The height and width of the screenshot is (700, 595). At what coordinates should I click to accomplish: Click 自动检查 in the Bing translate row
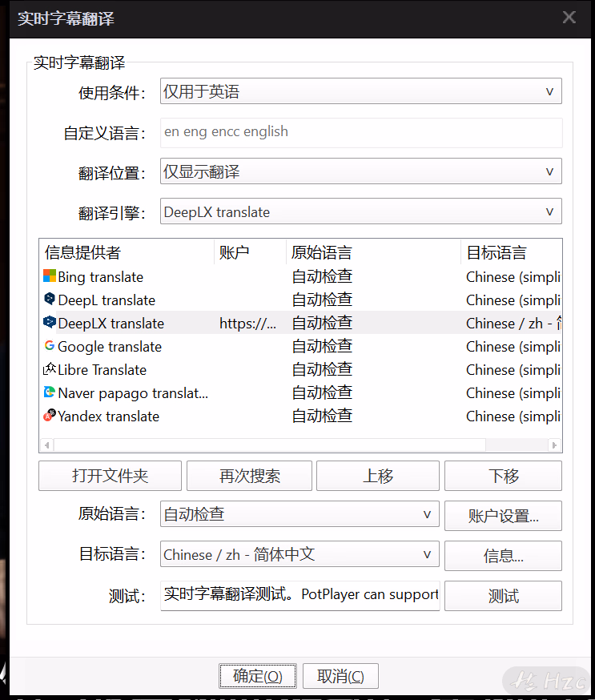(322, 277)
